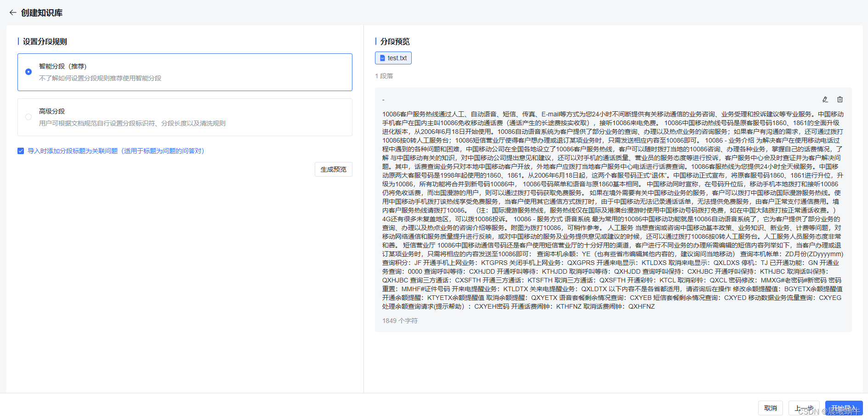The width and height of the screenshot is (868, 420).
Task: Click the segment title dash above the paragraph
Action: click(x=383, y=100)
